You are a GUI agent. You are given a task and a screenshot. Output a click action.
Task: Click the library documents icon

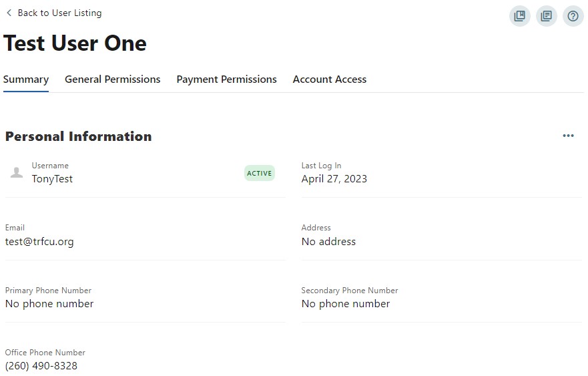click(x=547, y=16)
